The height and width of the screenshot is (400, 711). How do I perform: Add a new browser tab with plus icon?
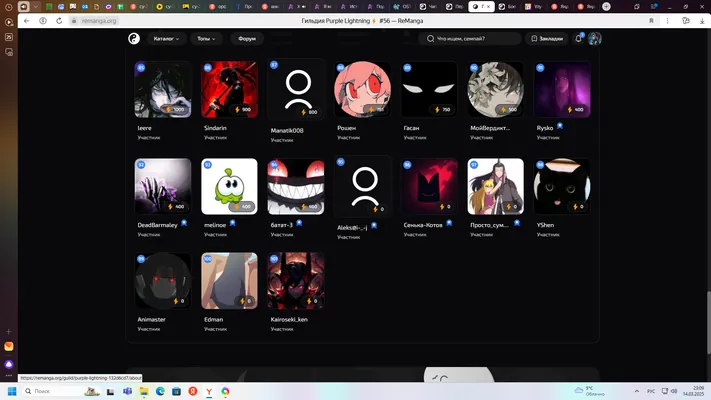pos(606,6)
